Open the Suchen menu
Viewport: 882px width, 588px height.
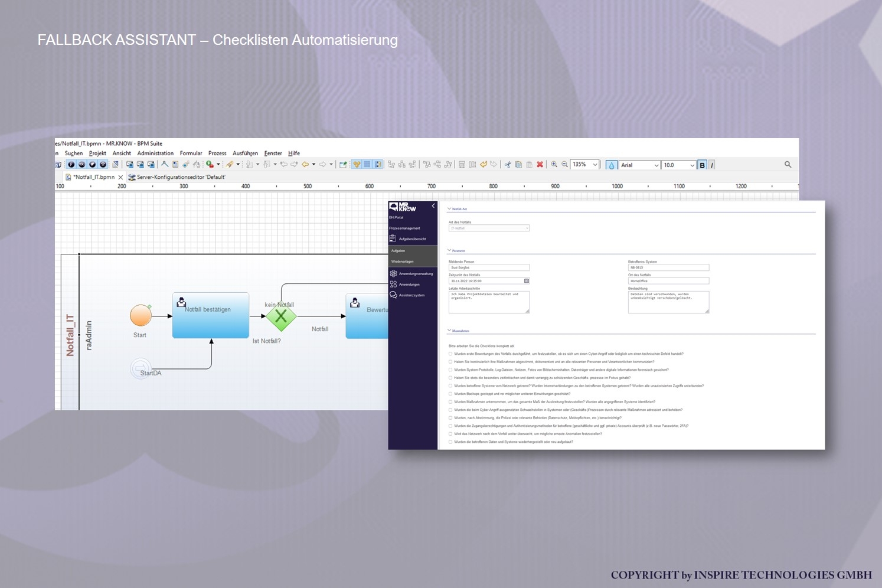point(74,153)
